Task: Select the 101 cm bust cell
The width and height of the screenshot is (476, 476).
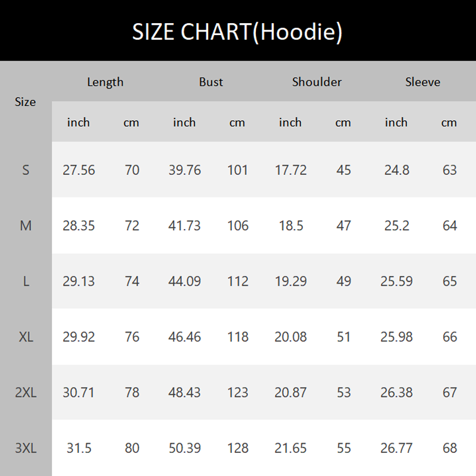Action: [x=237, y=170]
